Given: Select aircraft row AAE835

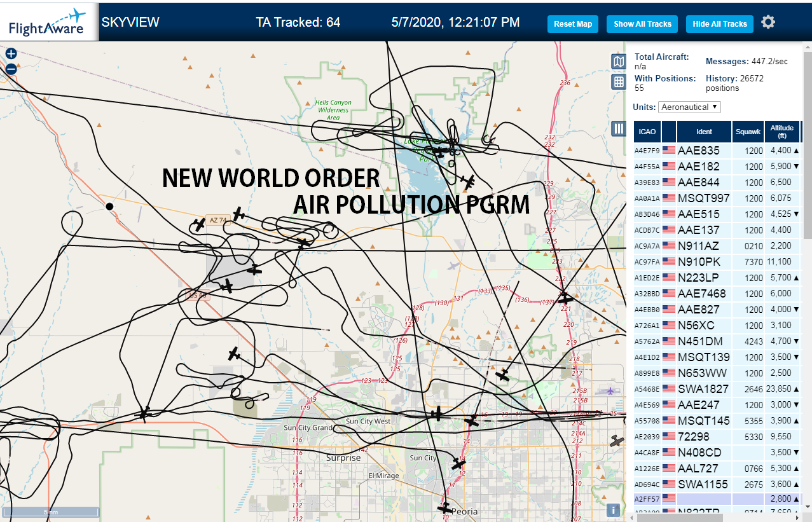Looking at the screenshot, I should (717, 151).
